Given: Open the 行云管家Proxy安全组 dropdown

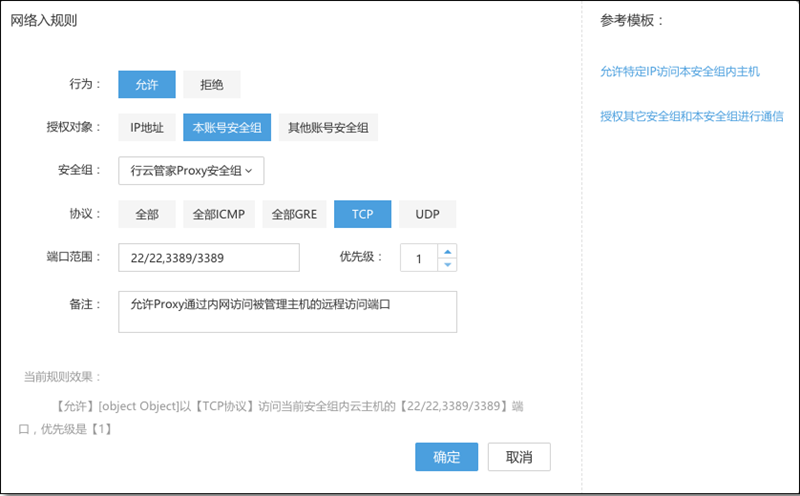Looking at the screenshot, I should (x=190, y=171).
